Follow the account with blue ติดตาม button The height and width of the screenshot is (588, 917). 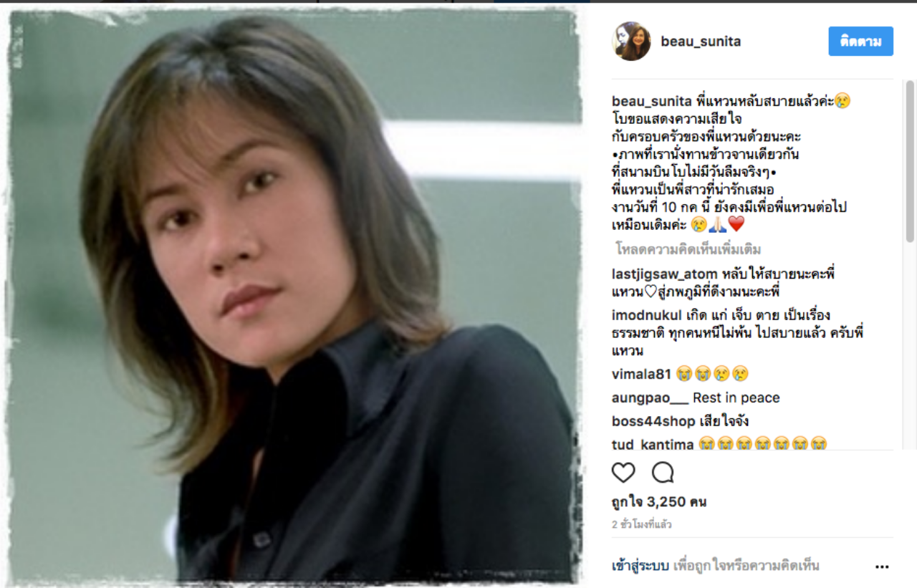pos(860,41)
